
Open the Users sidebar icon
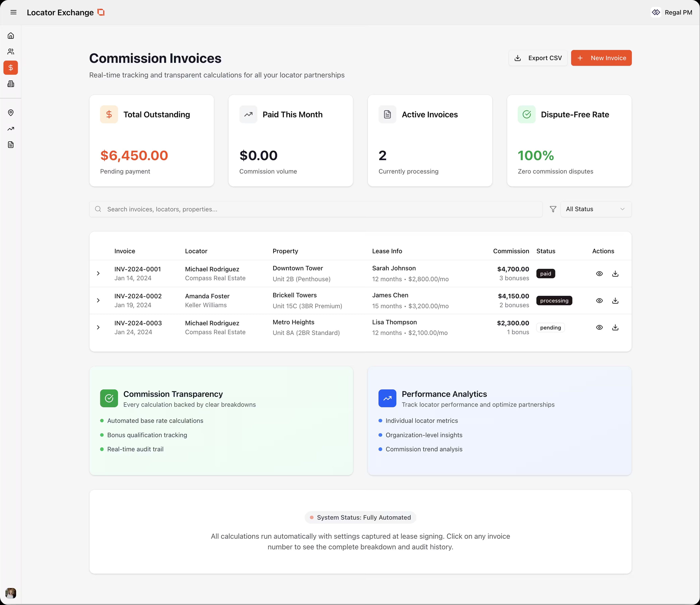(11, 52)
